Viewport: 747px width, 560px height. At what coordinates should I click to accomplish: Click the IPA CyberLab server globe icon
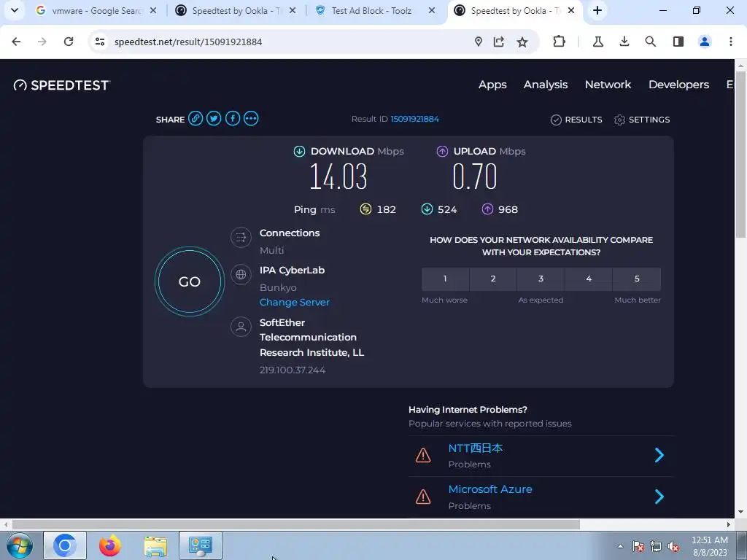point(241,274)
